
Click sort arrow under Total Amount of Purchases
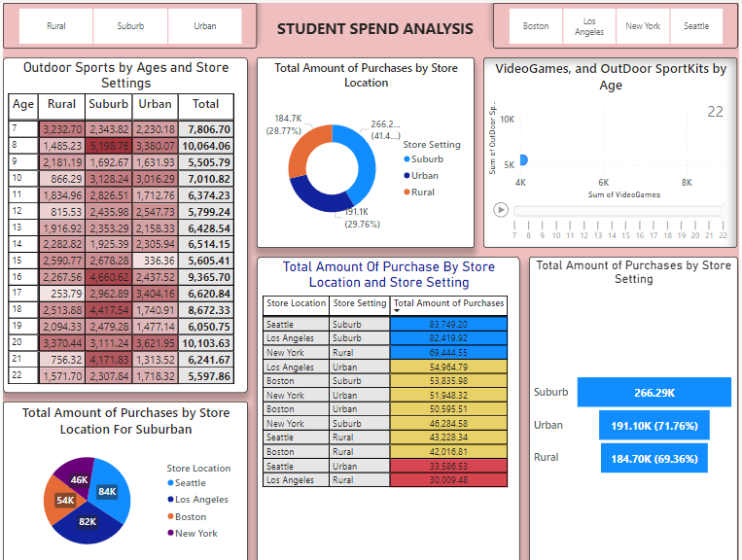(397, 311)
